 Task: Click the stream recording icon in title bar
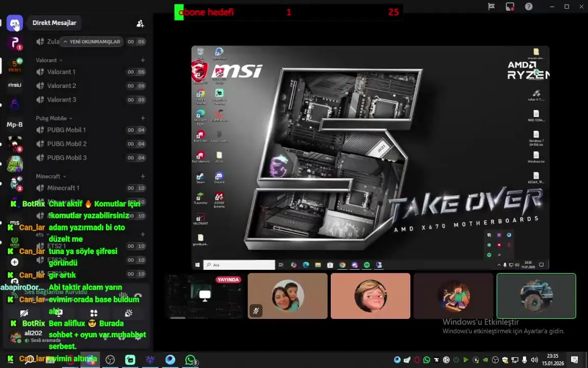tap(509, 7)
